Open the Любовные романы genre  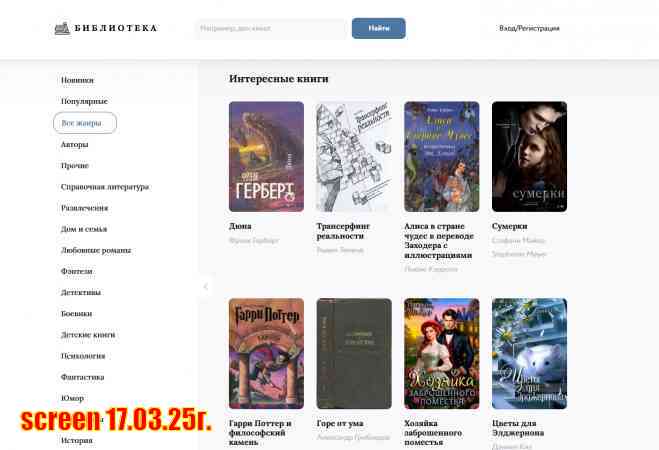click(x=96, y=250)
